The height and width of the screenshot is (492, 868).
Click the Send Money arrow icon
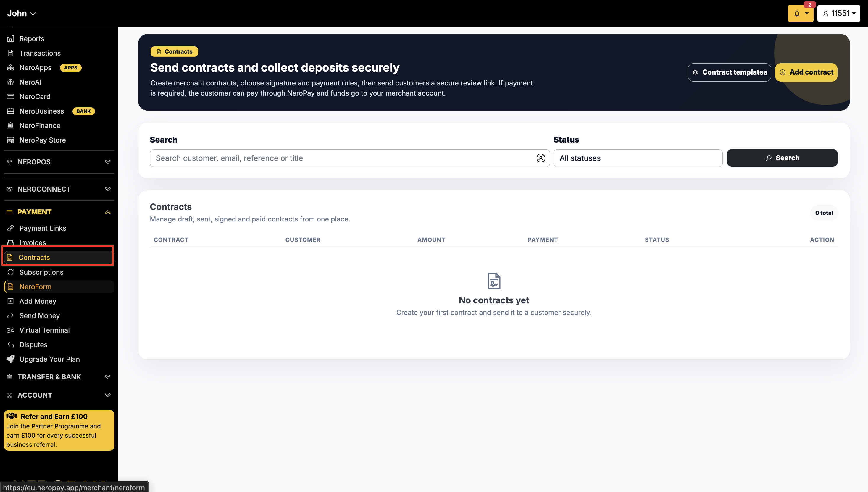[10, 315]
